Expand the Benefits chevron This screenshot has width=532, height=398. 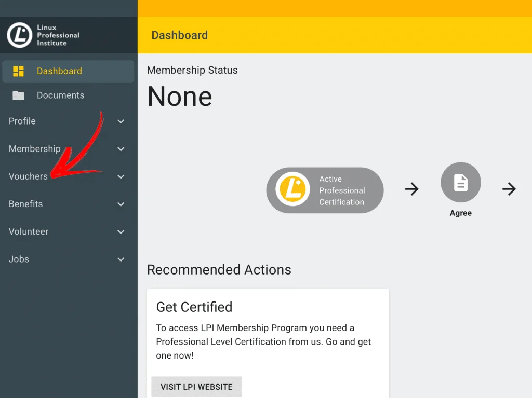(121, 204)
